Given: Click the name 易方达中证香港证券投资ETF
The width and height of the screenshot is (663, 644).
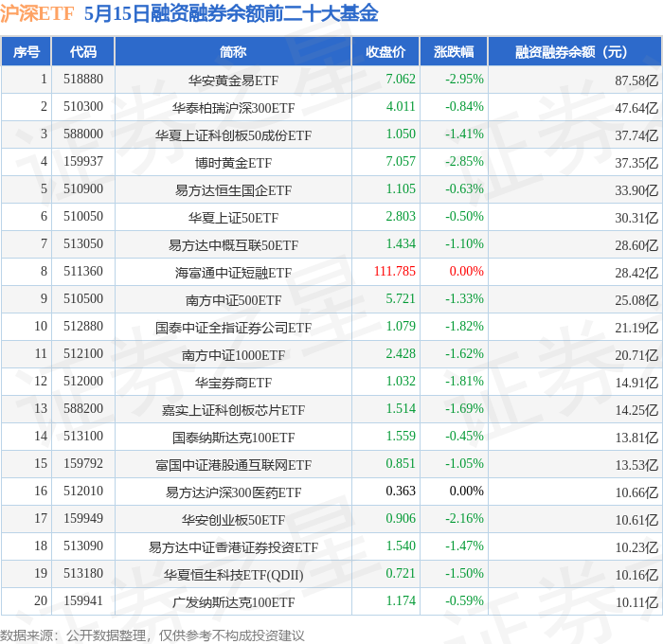Looking at the screenshot, I should 233,547.
